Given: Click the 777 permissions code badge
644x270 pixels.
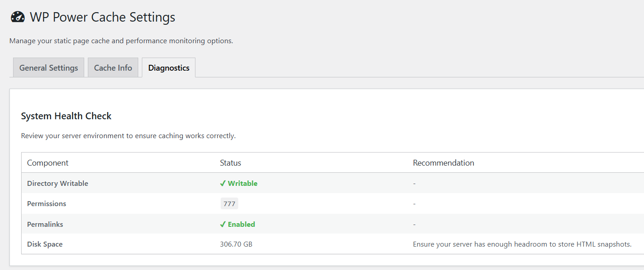Looking at the screenshot, I should click(x=229, y=203).
